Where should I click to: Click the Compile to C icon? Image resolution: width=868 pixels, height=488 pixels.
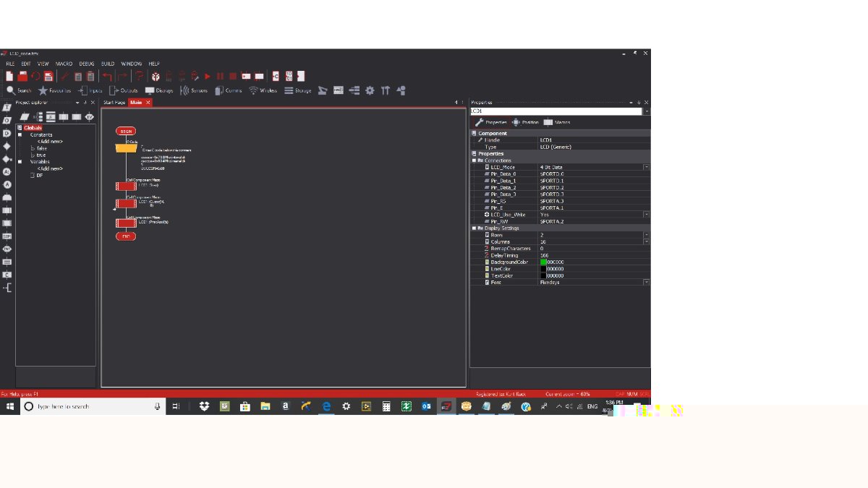click(x=276, y=76)
